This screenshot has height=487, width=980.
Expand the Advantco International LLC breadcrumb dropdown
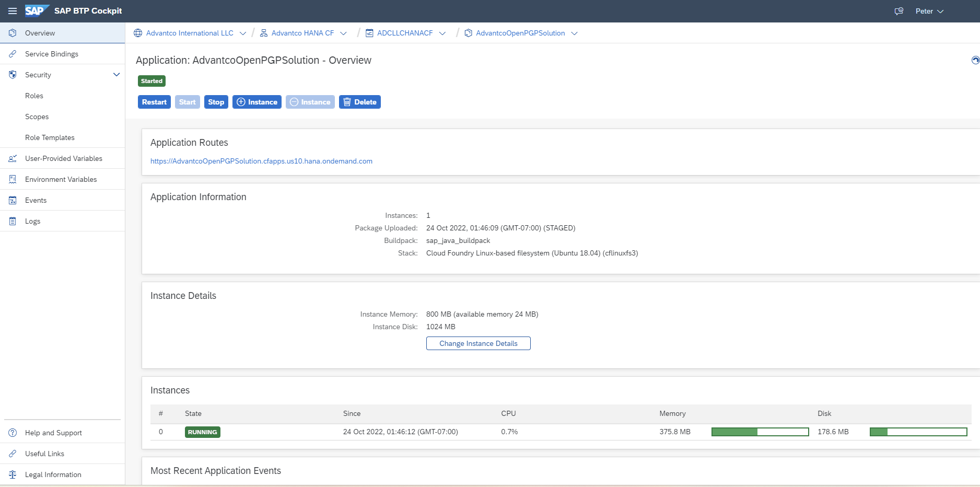point(243,33)
